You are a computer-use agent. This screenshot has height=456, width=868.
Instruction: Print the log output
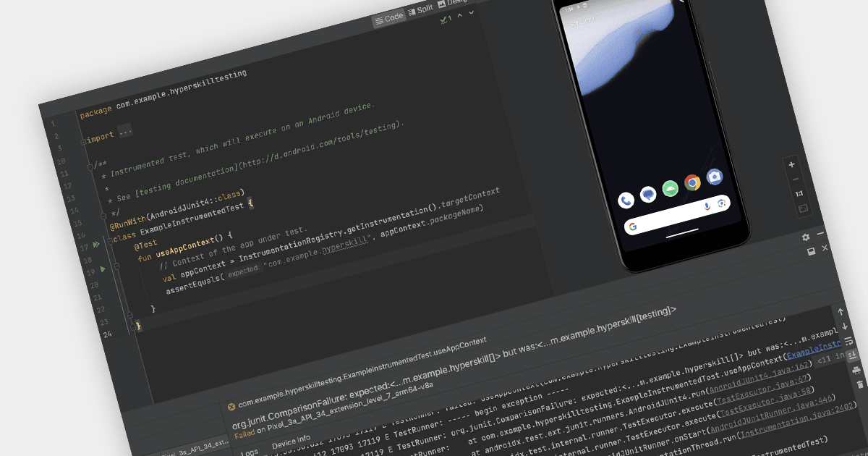tap(856, 371)
